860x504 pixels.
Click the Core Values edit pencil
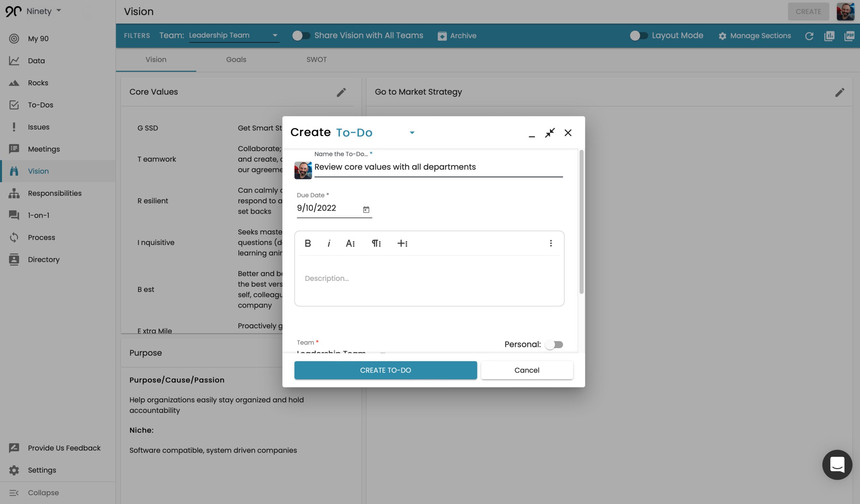[x=341, y=92]
